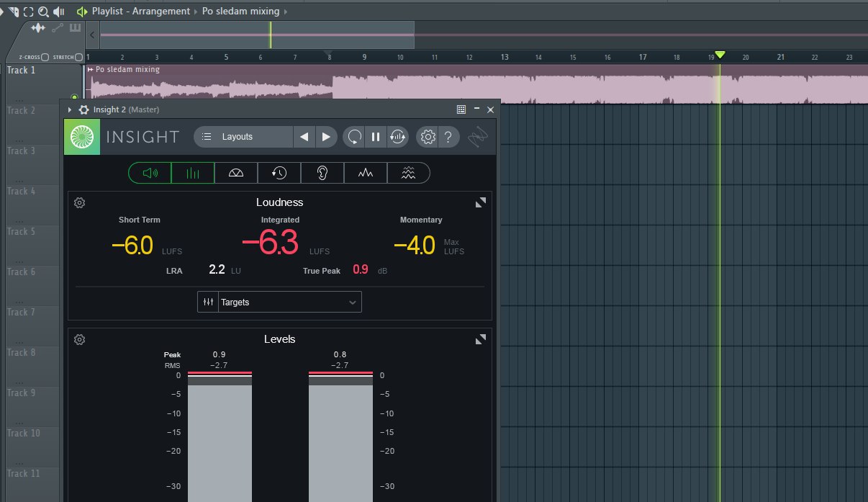Viewport: 868px width, 502px height.
Task: Click the Integrated loudness -6.3 value
Action: point(270,243)
